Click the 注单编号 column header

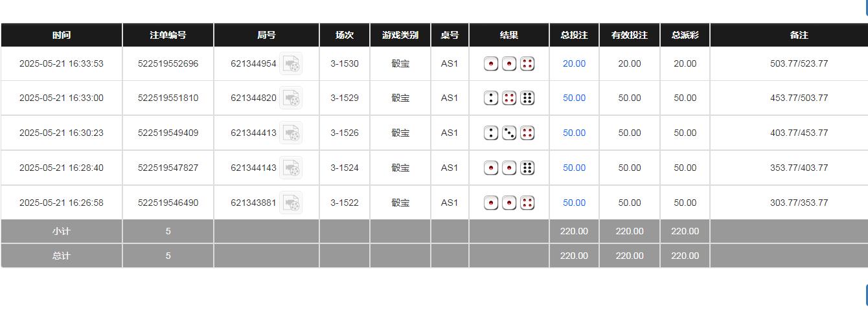pyautogui.click(x=168, y=36)
